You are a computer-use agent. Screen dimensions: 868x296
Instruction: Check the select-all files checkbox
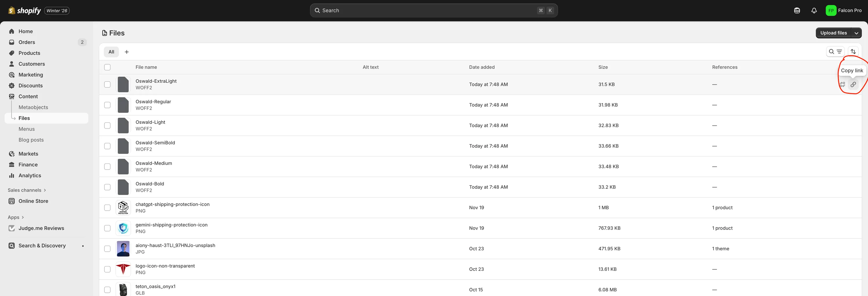tap(107, 67)
